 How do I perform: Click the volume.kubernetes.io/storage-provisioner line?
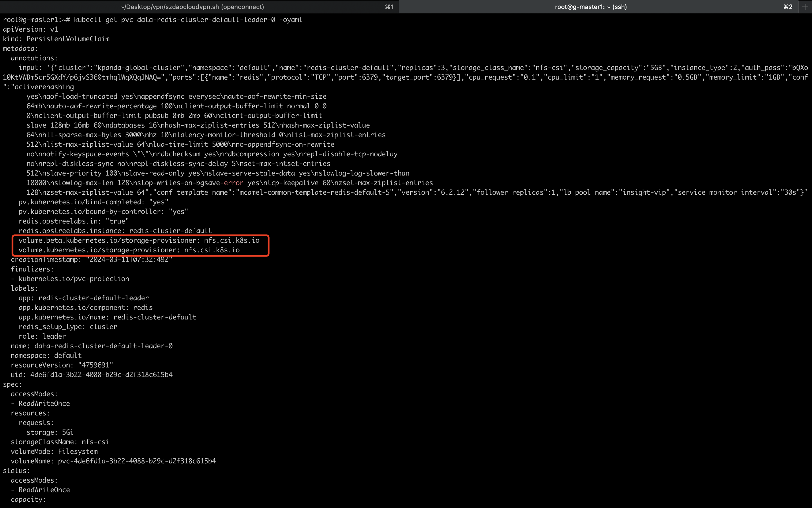pyautogui.click(x=129, y=250)
